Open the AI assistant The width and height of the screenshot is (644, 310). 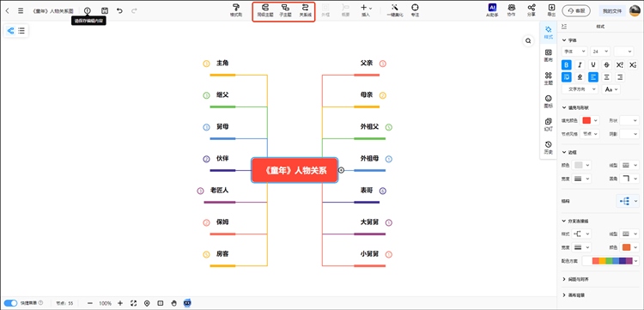(492, 10)
